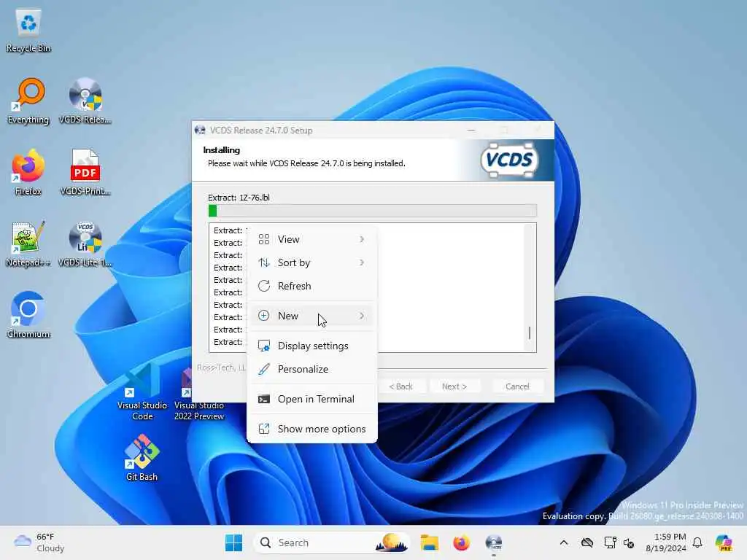Choose Personalize from the context menu
Viewport: 747px width, 560px height.
(311, 369)
